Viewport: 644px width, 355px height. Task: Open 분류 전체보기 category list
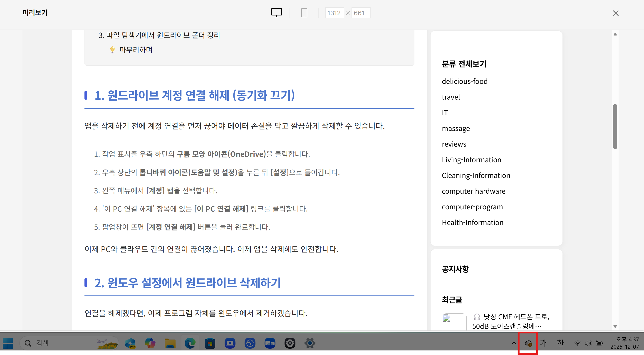pyautogui.click(x=464, y=64)
